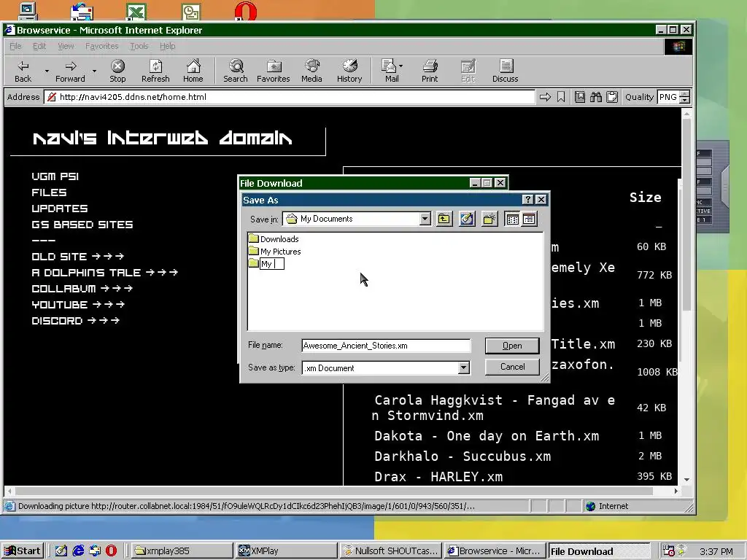Cancel the Save As dialog

click(x=512, y=367)
